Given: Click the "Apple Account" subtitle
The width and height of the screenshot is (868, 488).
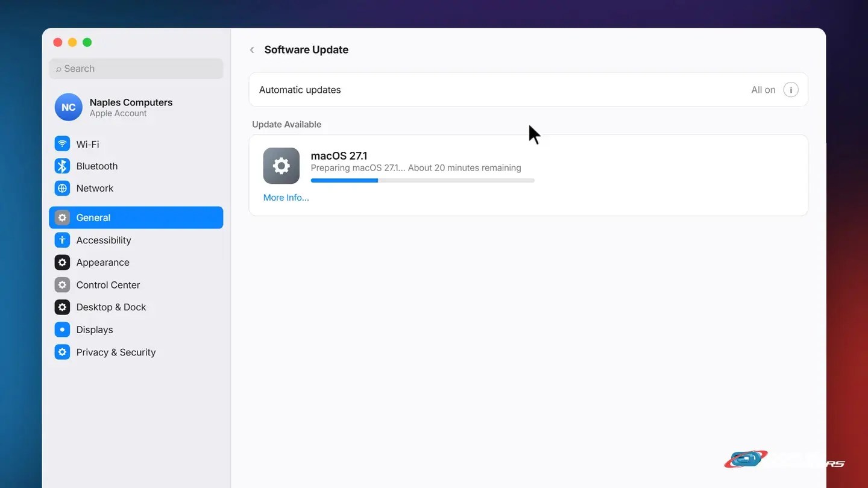Looking at the screenshot, I should point(118,113).
